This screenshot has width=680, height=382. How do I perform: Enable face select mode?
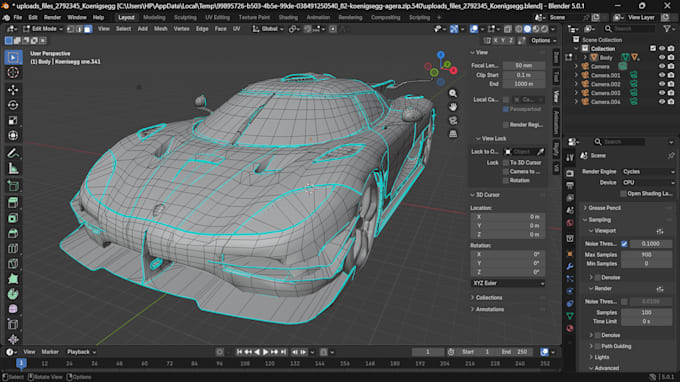point(88,29)
